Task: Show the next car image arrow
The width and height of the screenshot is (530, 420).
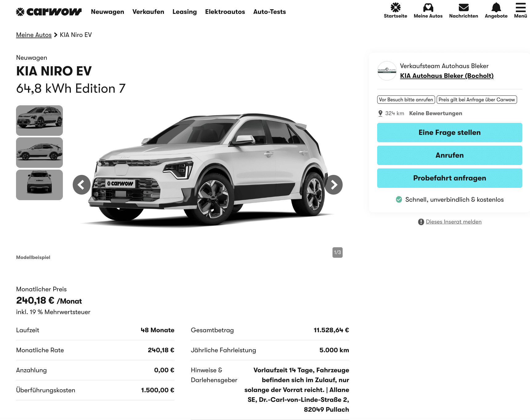Action: tap(334, 185)
